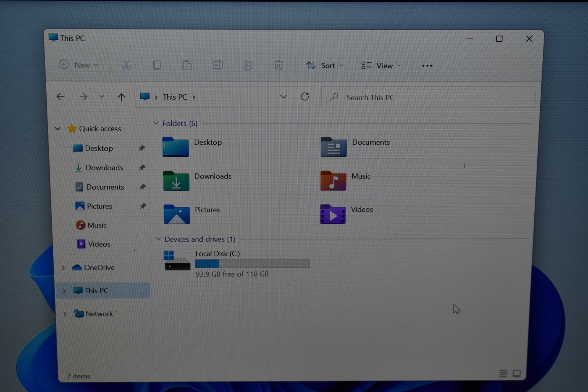This screenshot has width=588, height=392.
Task: Click the Local Disk usage bar
Action: coord(252,263)
